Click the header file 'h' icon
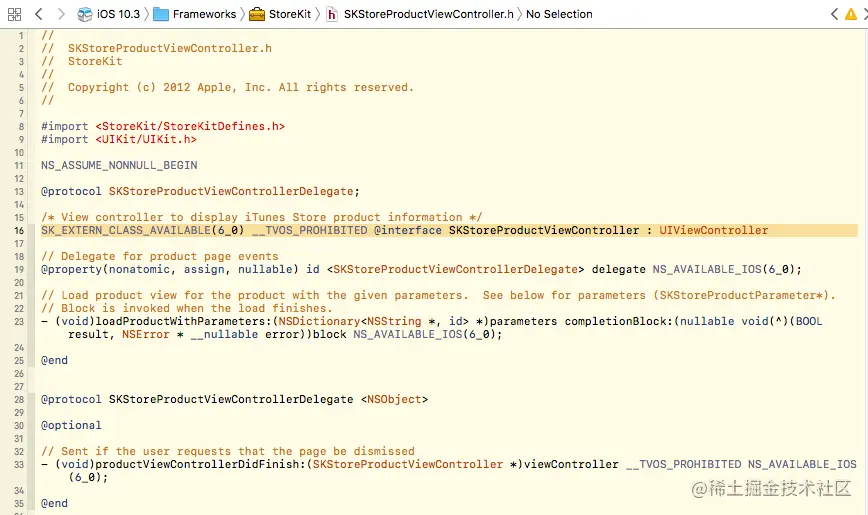The image size is (868, 515). (x=332, y=14)
